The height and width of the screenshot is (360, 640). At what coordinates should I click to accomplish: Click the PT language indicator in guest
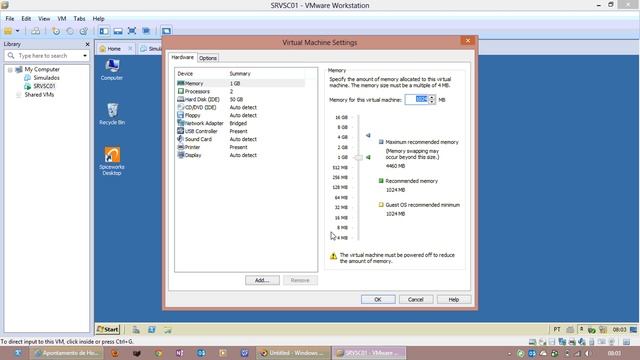tap(557, 329)
